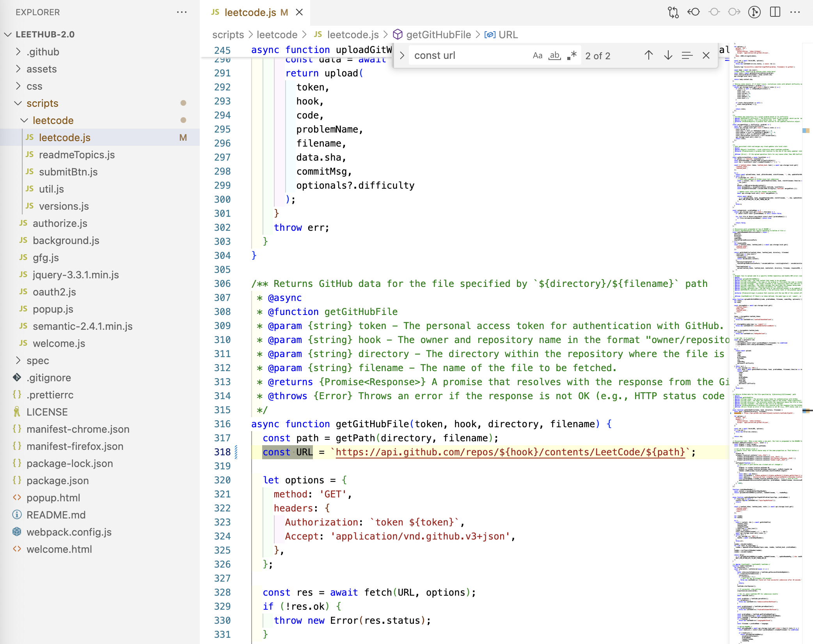Click the .gitignore git icon

17,377
